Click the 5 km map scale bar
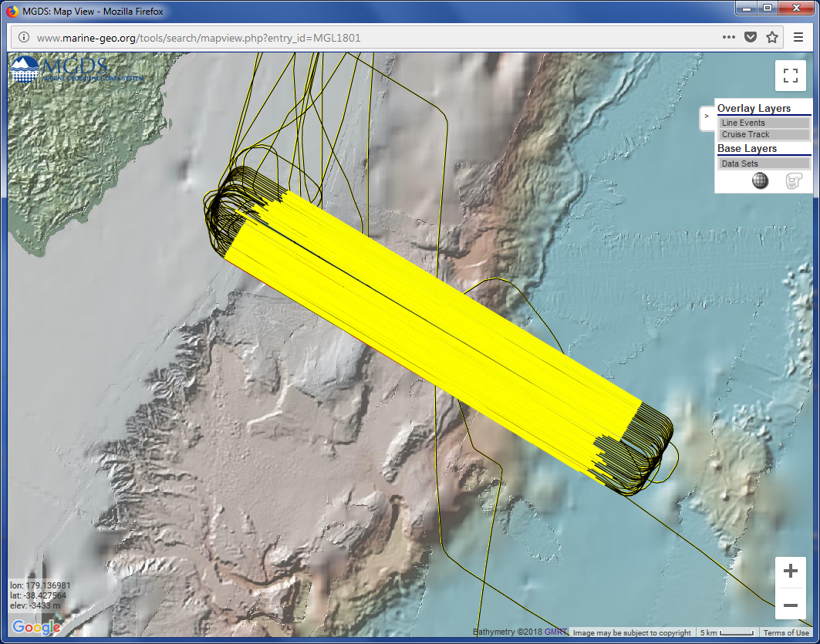Screen dimensions: 820x644 click(727, 632)
